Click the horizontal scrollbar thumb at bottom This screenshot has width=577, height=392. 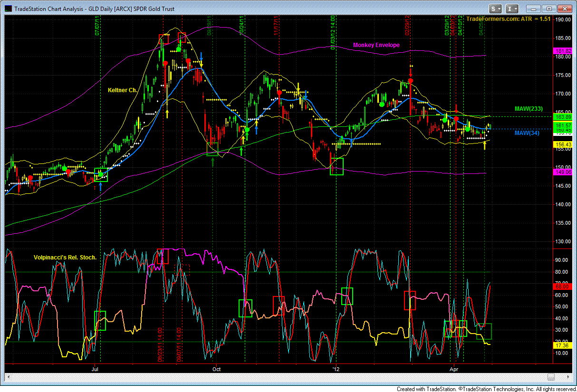point(551,377)
